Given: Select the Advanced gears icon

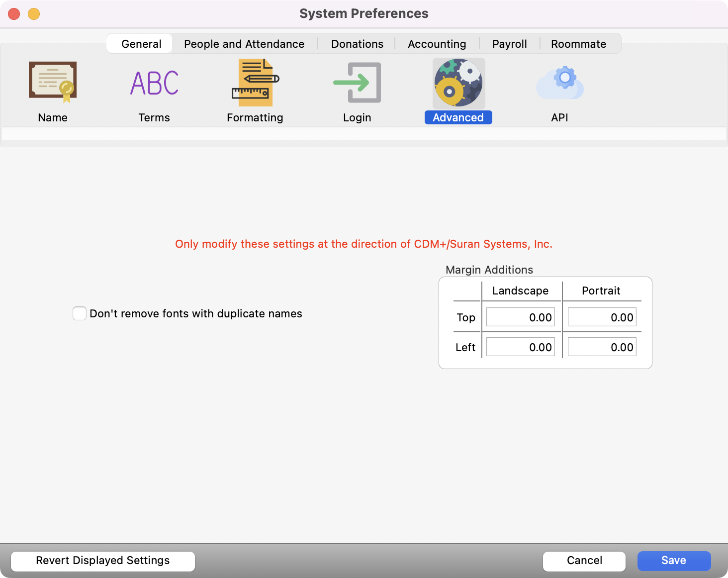Looking at the screenshot, I should [458, 83].
